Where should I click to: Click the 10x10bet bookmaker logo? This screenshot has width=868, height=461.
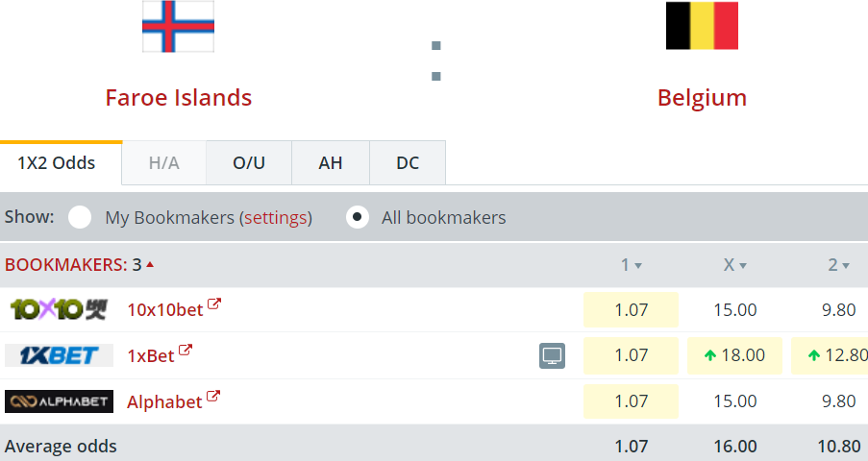point(59,309)
